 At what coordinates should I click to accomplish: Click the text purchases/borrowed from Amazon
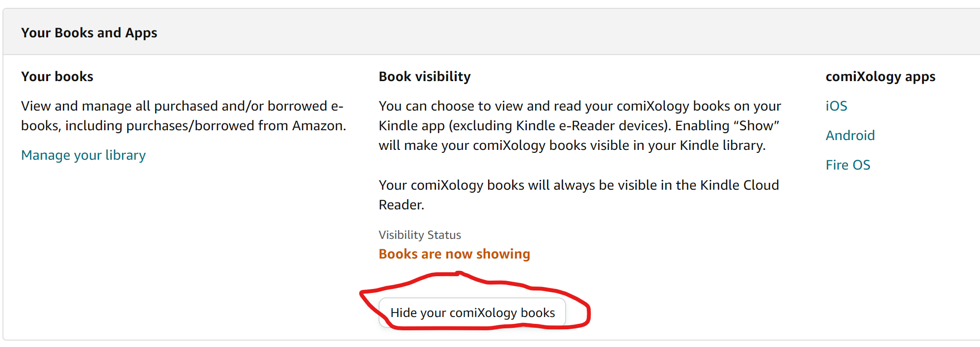point(236,126)
